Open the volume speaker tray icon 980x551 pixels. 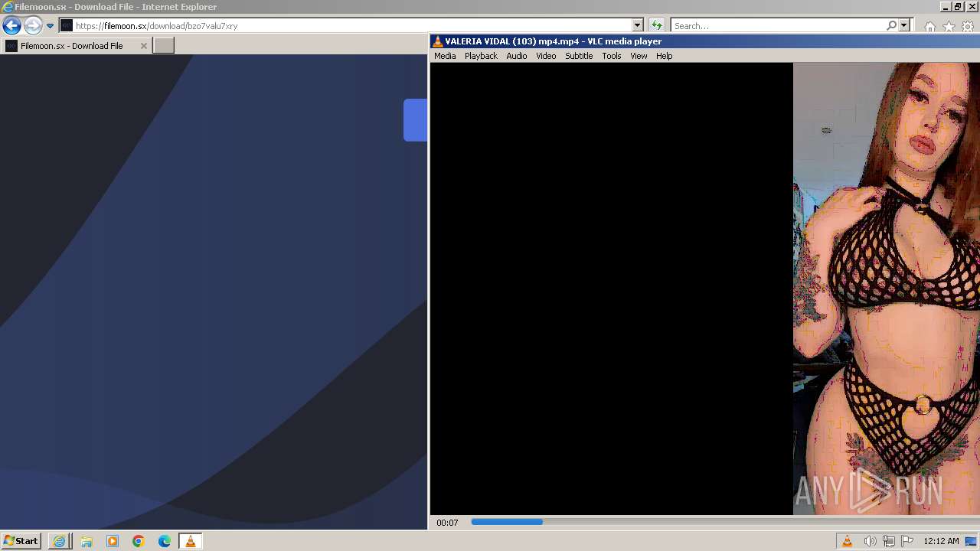tap(870, 541)
